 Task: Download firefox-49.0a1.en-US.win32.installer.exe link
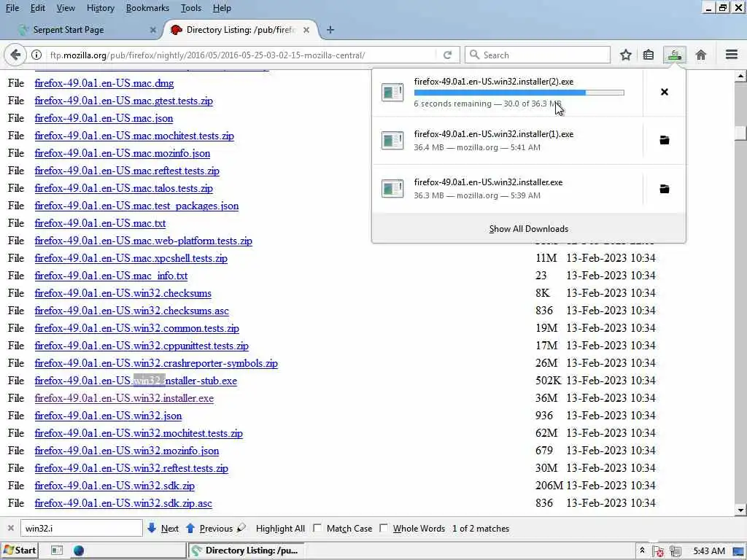(124, 398)
